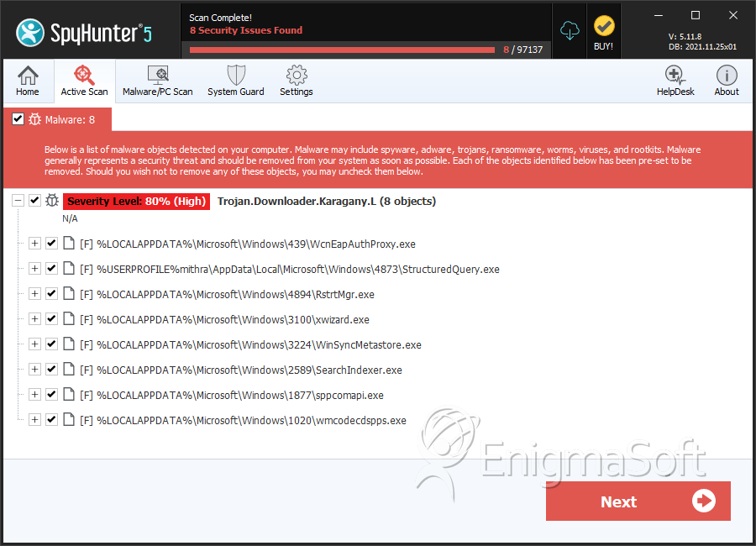The image size is (756, 546).
Task: Click the red Next button
Action: pos(638,501)
